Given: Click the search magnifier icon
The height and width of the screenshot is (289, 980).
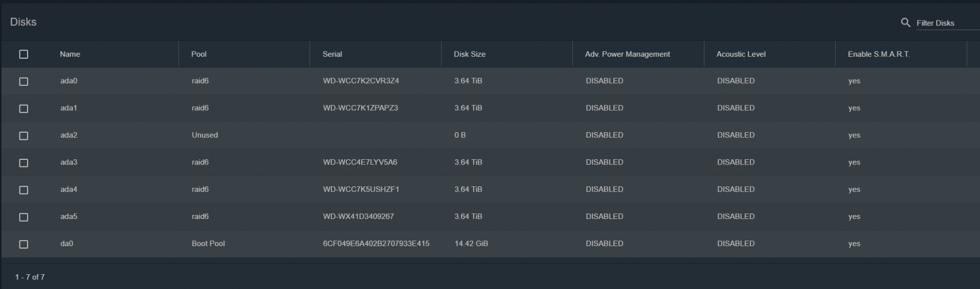Looking at the screenshot, I should pyautogui.click(x=905, y=22).
